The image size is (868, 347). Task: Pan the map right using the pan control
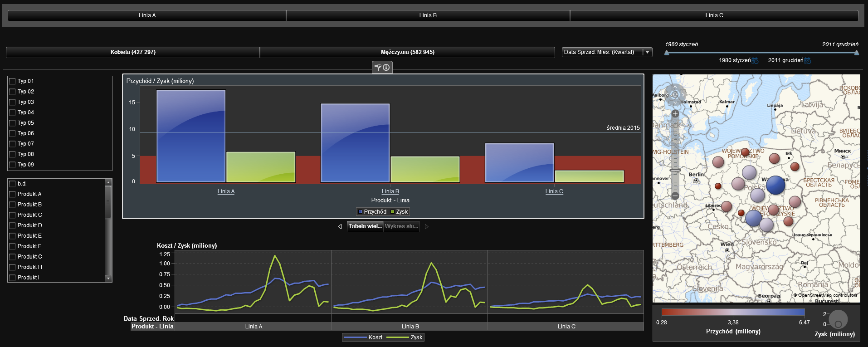(x=683, y=95)
